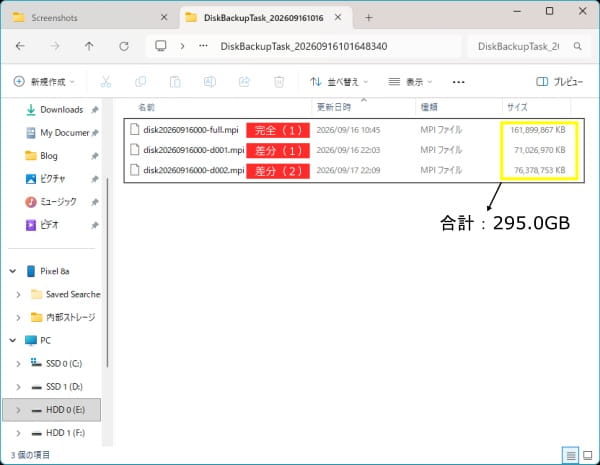Viewport: 600px width, 465px height.
Task: Sort by the 更新日時 column header
Action: (x=334, y=107)
